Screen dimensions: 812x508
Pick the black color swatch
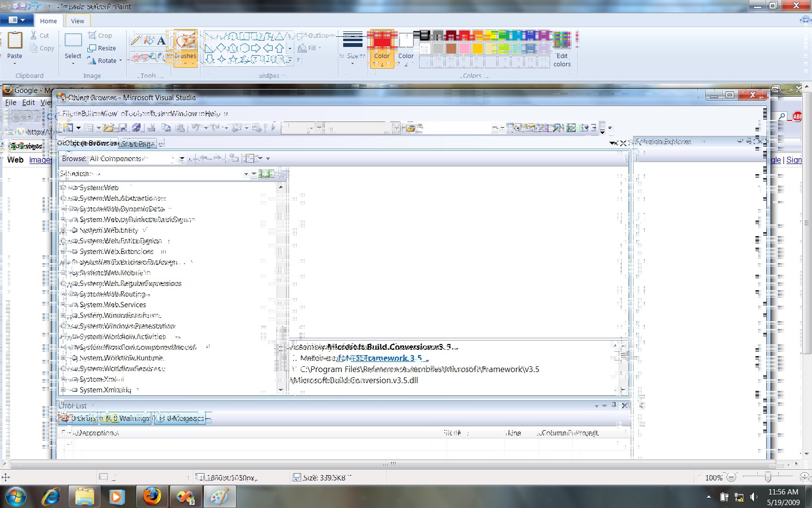(425, 35)
